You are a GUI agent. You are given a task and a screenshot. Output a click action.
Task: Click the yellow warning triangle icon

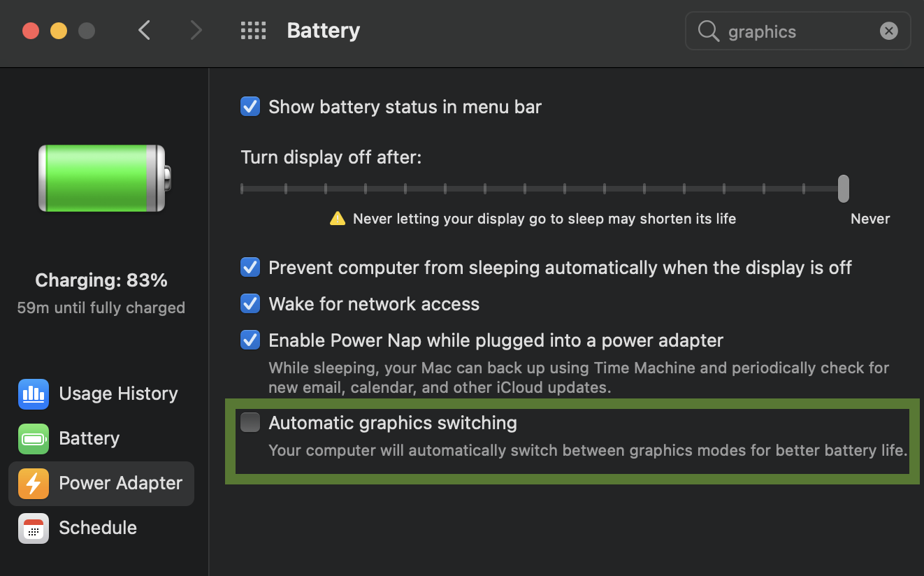pyautogui.click(x=338, y=219)
